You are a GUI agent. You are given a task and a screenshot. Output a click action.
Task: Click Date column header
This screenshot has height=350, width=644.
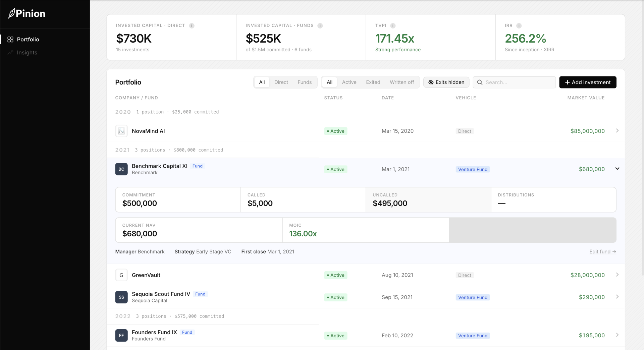pyautogui.click(x=388, y=98)
